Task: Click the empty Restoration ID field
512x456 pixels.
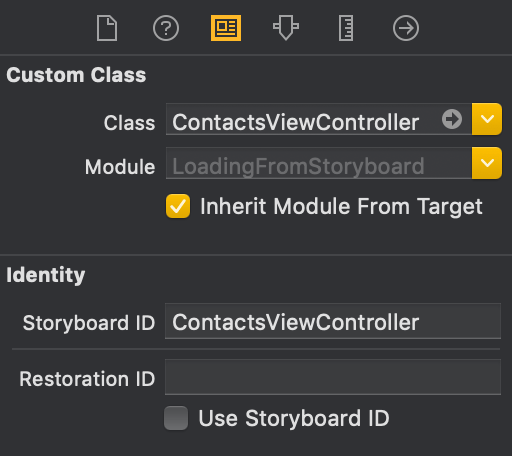Action: pos(333,377)
